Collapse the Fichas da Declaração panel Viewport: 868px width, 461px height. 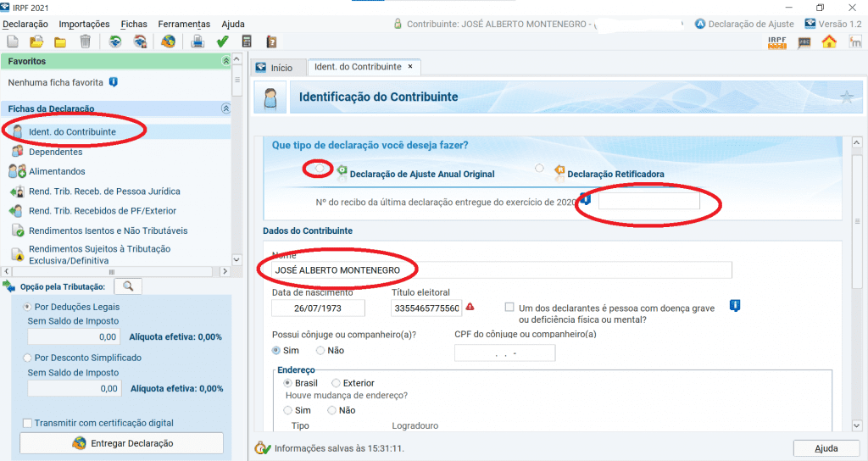tap(225, 108)
